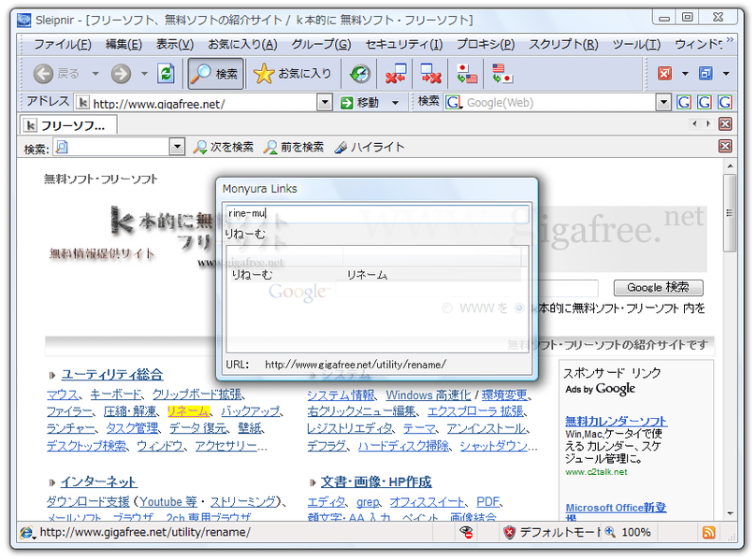Open the ユーティリティ総合 link
This screenshot has width=756, height=560.
[112, 375]
